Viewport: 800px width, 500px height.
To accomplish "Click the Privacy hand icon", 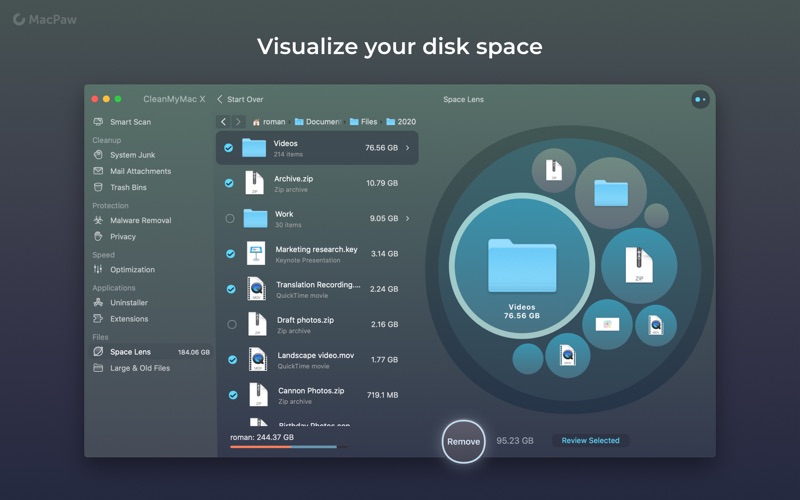I will [x=98, y=236].
